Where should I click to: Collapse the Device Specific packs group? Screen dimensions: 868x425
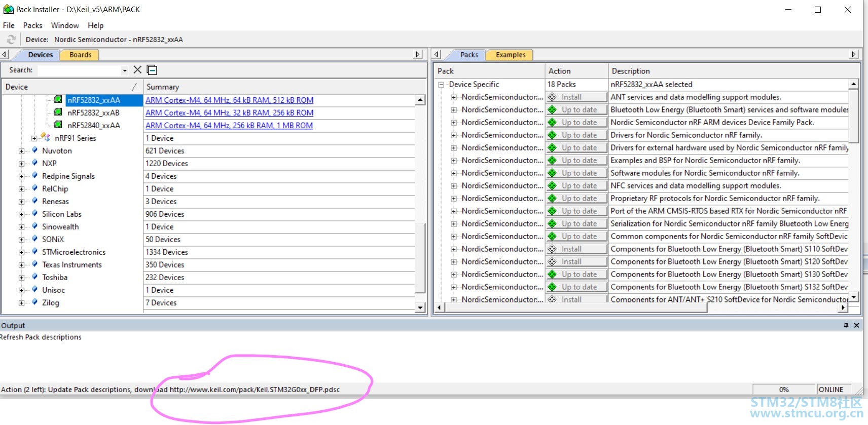(x=441, y=85)
